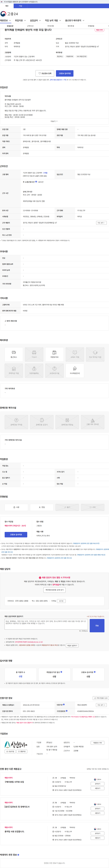Viewport: 109px width, 868px height.
Task: Go to the 복리후생 section tab
Action: point(71,26)
